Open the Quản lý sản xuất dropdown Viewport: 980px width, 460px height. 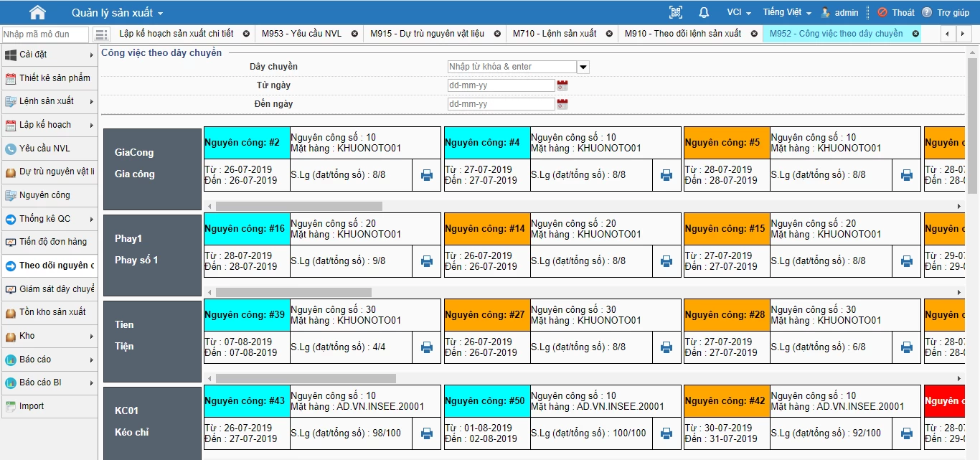click(117, 13)
